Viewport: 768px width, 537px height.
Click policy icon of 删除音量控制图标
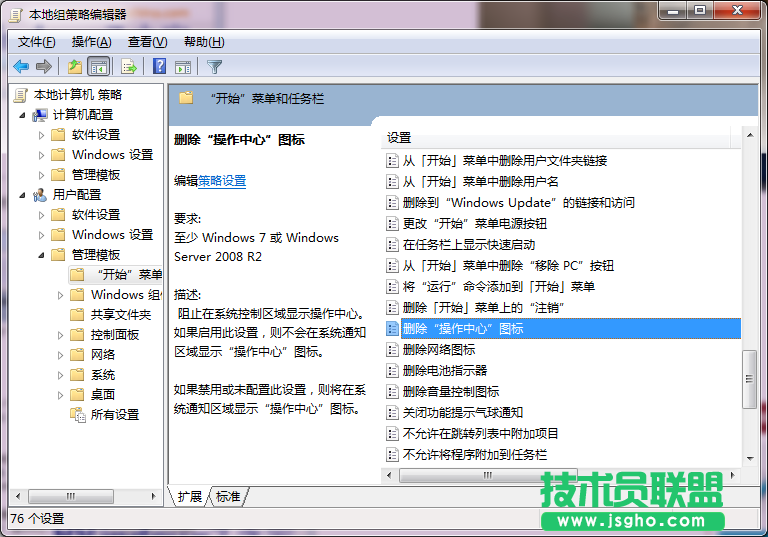pos(392,392)
